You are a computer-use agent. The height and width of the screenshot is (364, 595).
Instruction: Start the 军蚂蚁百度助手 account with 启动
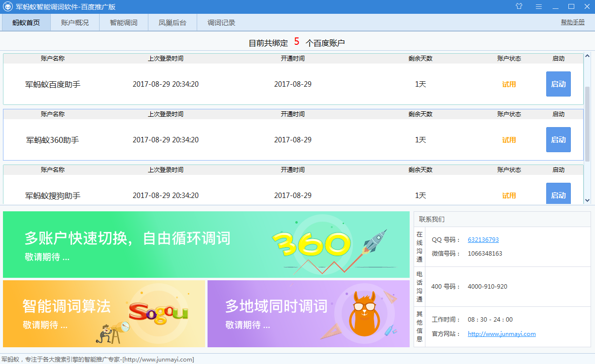point(559,84)
